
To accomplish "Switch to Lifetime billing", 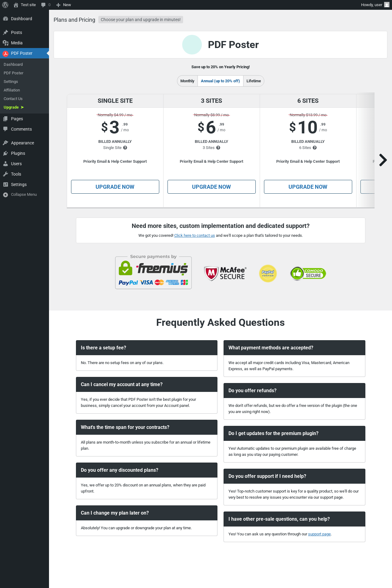I will 254,81.
